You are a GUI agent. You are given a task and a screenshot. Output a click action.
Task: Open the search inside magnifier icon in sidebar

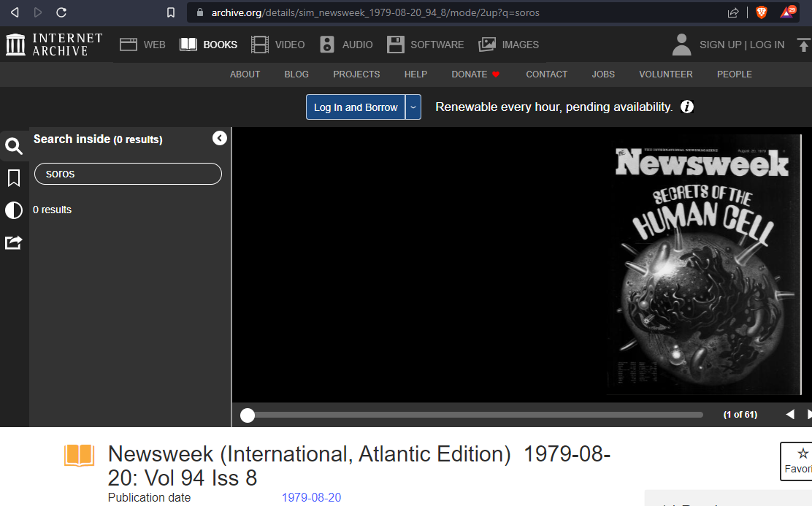14,147
